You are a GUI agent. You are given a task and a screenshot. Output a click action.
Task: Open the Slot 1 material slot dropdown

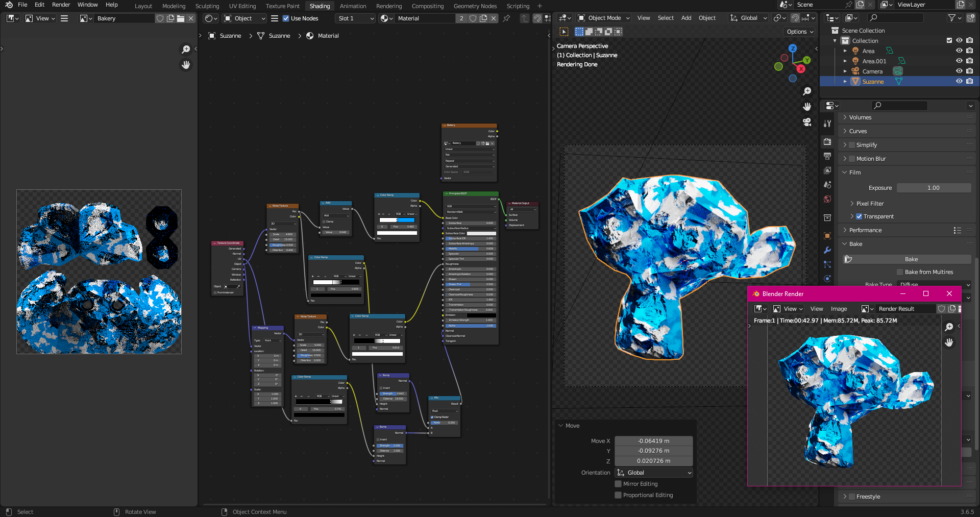click(x=356, y=18)
